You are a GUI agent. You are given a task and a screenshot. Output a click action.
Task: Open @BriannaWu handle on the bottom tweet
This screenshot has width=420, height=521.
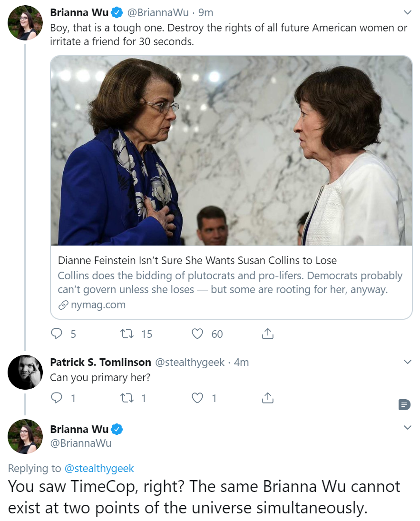(81, 443)
